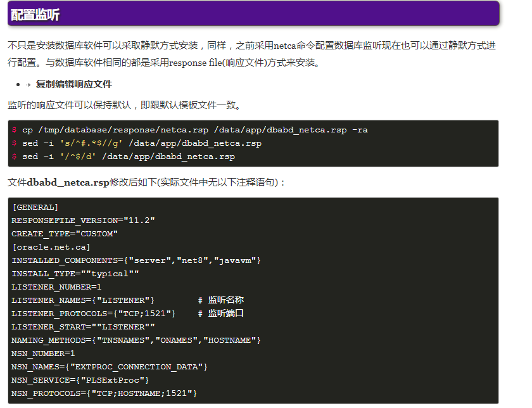
Task: Click the NSN_NAMES EXTPROC_CONNECTION_DATA line
Action: [x=109, y=367]
